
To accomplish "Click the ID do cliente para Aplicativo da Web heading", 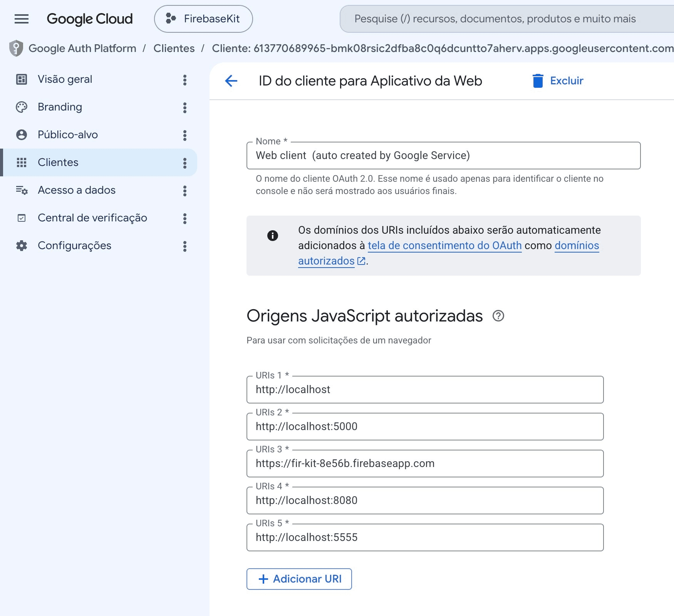I will click(370, 81).
